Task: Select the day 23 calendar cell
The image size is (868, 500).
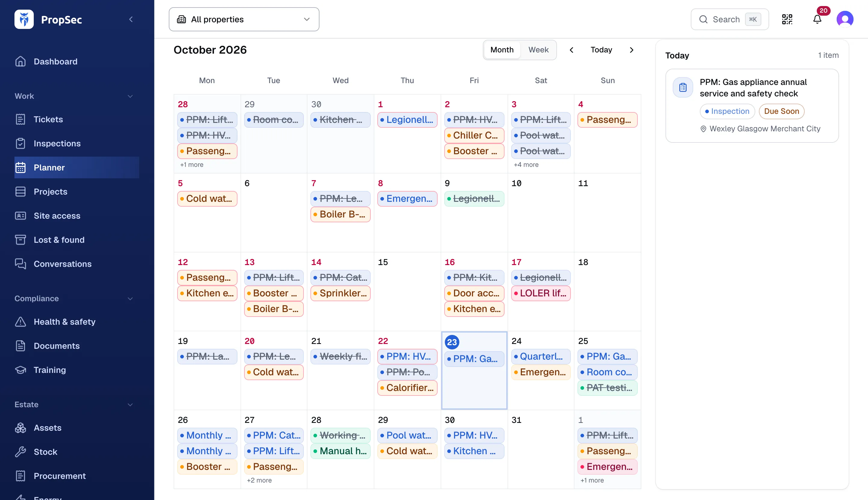Action: [474, 370]
